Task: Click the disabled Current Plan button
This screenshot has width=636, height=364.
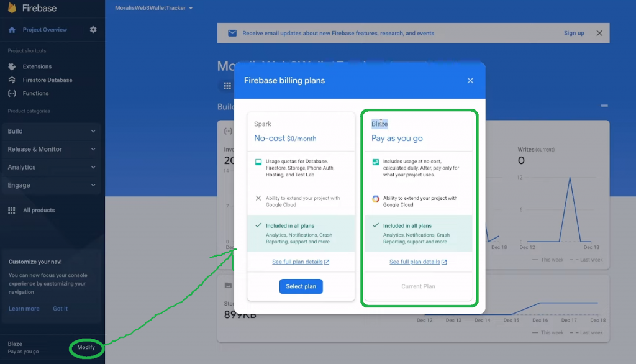Action: (418, 286)
